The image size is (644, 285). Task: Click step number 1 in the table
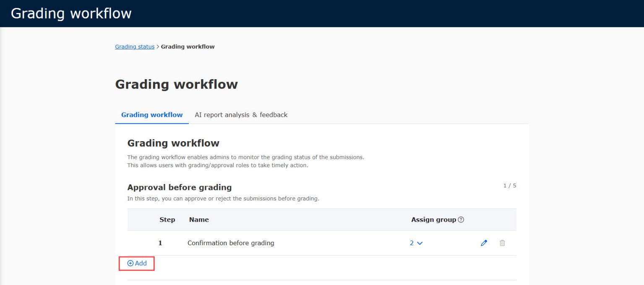click(160, 243)
